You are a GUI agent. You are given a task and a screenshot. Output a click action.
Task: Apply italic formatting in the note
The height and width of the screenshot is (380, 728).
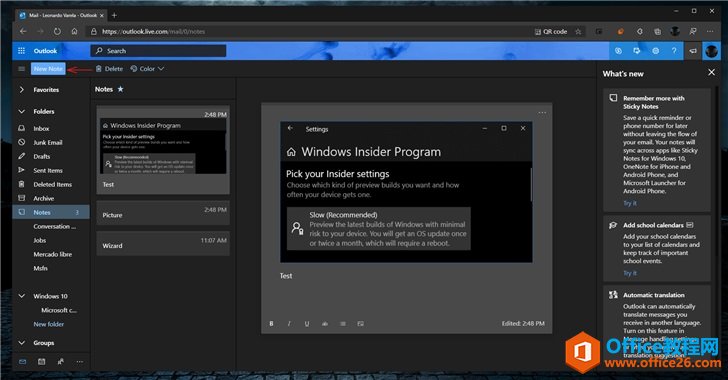[x=289, y=323]
